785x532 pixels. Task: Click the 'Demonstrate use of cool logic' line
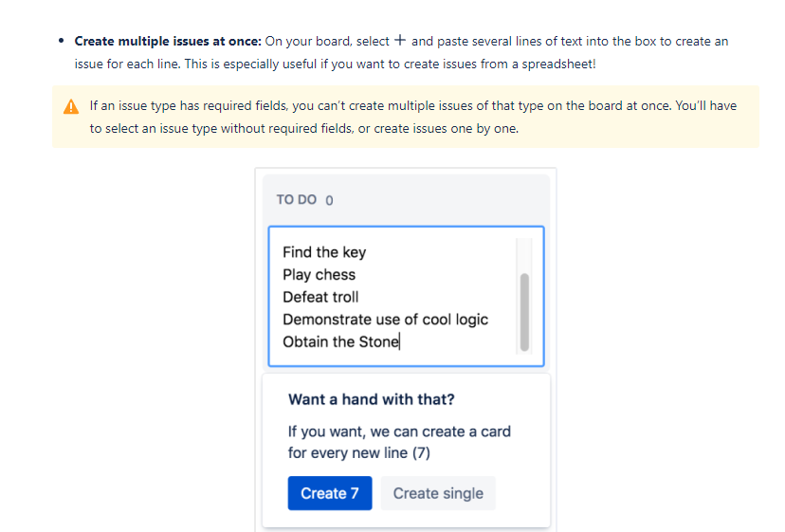click(x=386, y=320)
